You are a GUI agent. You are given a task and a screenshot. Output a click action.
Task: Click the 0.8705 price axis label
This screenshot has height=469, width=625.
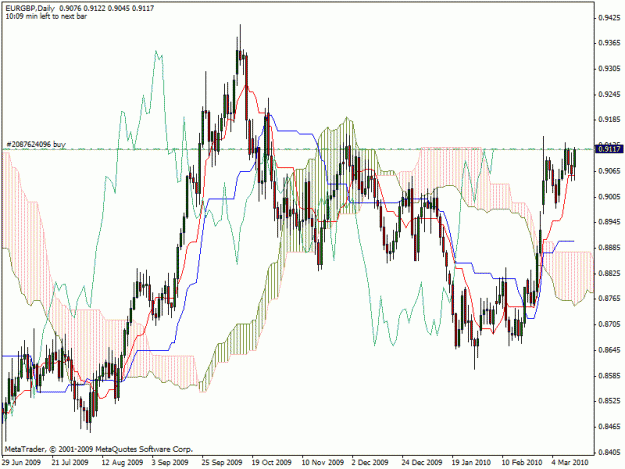click(x=610, y=324)
